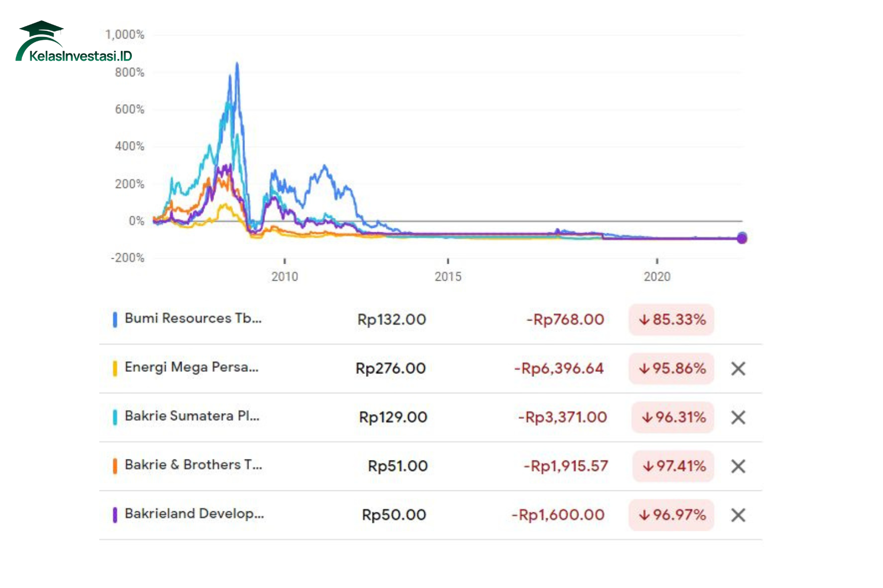Click the purple endpoint dot on chart

click(x=742, y=238)
